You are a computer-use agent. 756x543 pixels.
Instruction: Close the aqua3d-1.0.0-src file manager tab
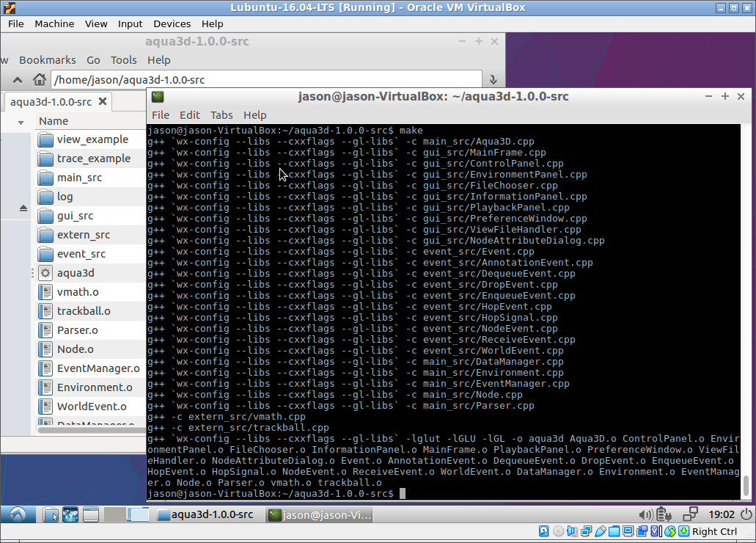click(x=102, y=101)
